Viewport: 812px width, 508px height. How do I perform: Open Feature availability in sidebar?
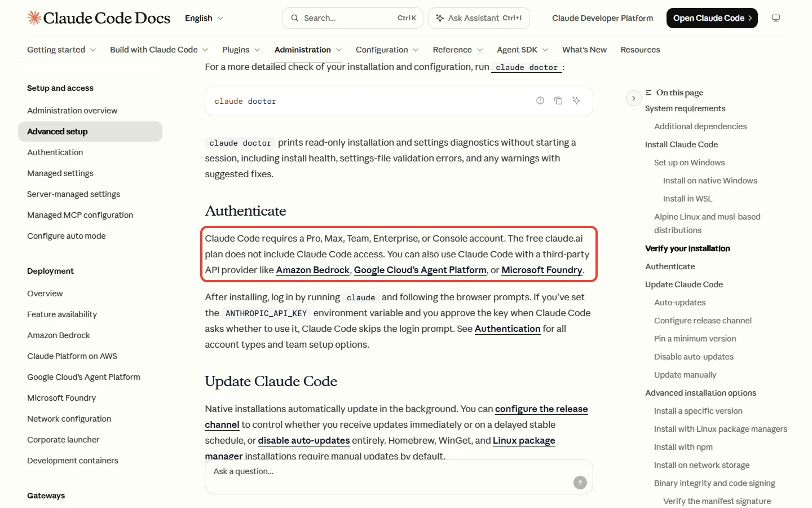click(62, 314)
